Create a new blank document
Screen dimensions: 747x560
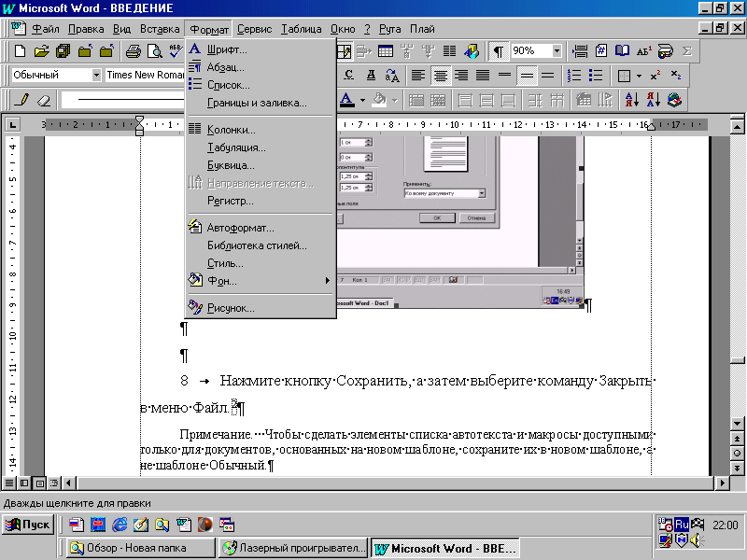(21, 51)
